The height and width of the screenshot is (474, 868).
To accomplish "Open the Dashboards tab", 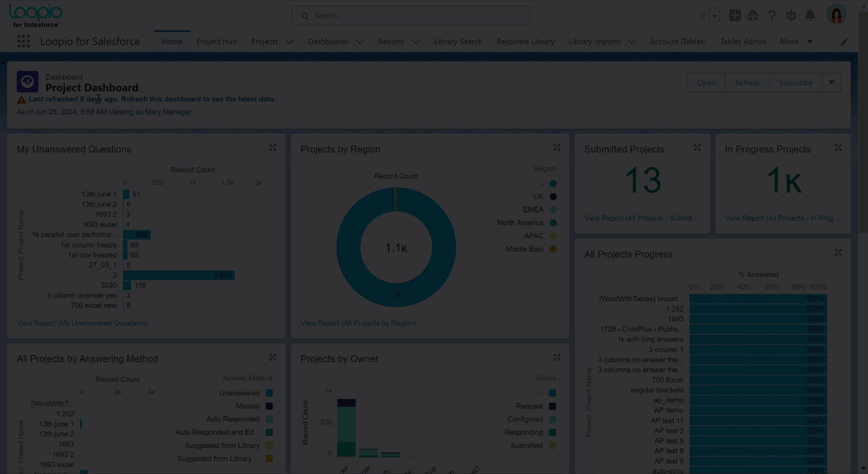I will click(x=328, y=42).
